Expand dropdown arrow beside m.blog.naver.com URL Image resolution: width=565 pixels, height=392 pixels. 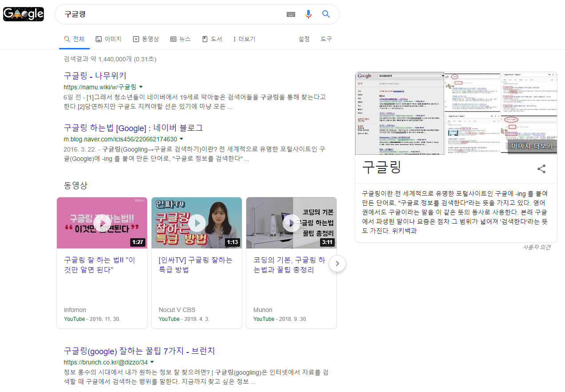[x=181, y=139]
